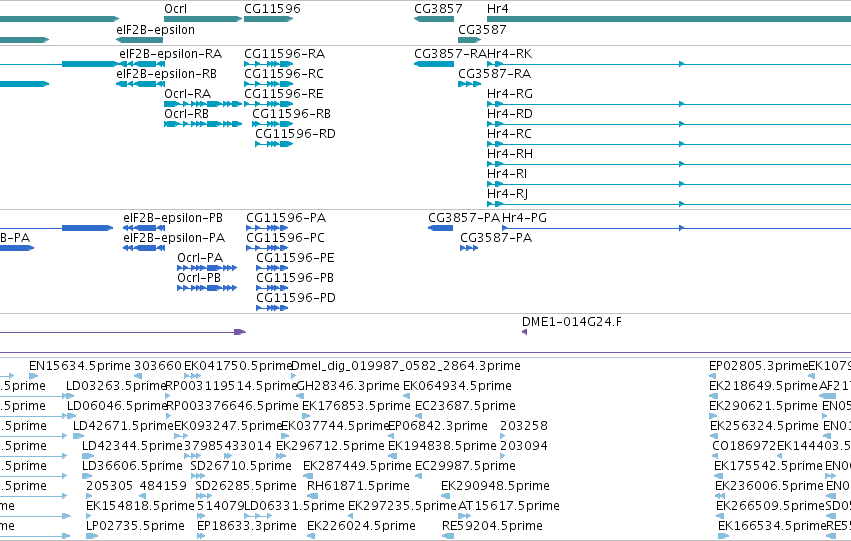Viewport: 851px width, 541px height.
Task: Click the Hr4-RJ transcript label
Action: click(x=507, y=194)
